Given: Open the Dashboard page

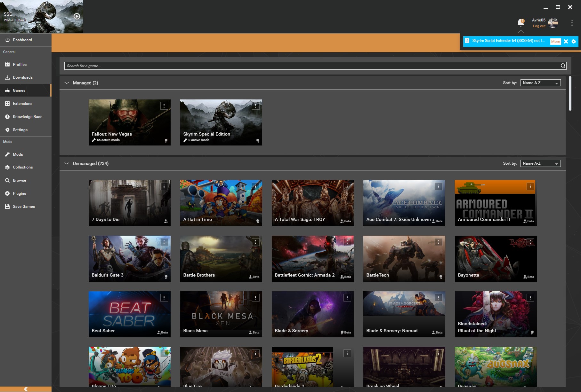Looking at the screenshot, I should click(x=26, y=40).
